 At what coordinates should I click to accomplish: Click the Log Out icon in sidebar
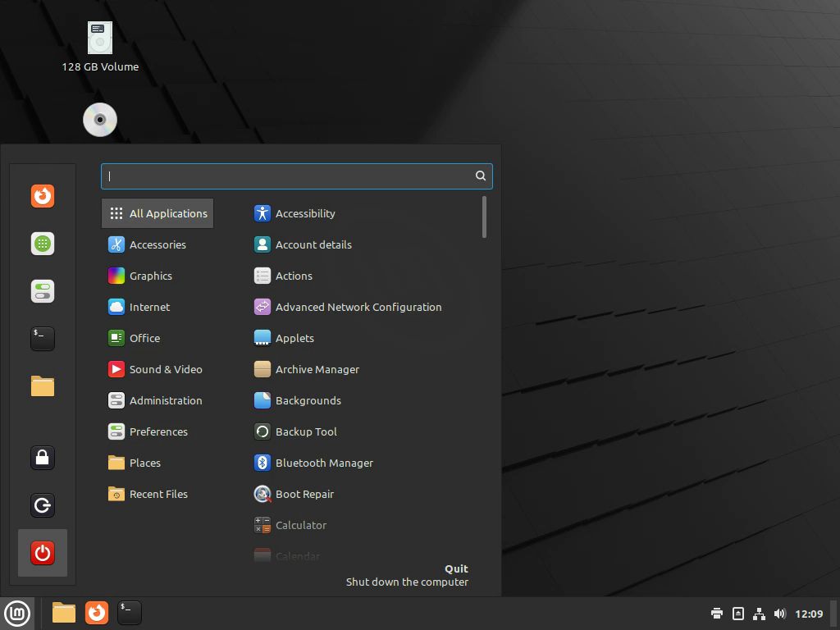tap(43, 505)
